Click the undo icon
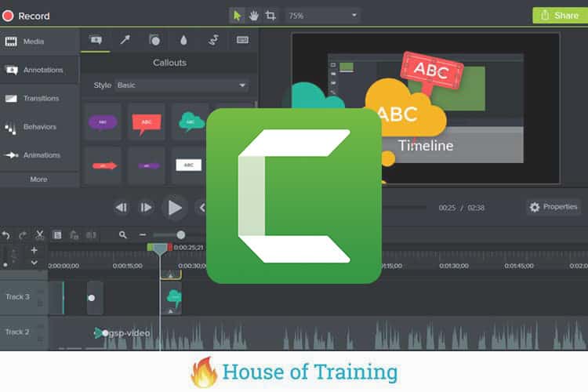 point(5,235)
